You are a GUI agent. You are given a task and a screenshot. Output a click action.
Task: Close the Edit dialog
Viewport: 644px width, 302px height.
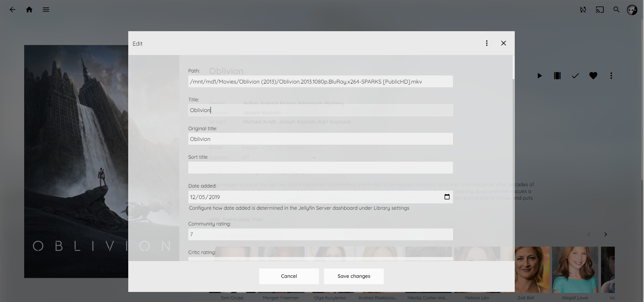pos(503,43)
